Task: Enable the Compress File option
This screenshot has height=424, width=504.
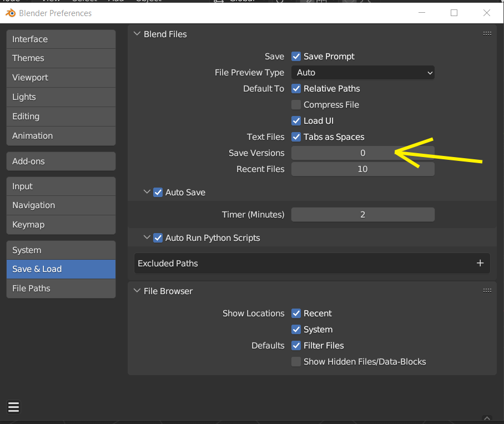Action: click(x=296, y=105)
